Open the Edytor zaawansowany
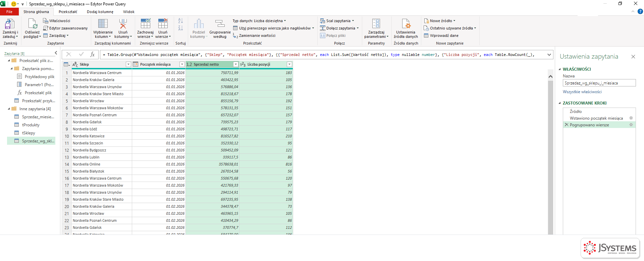Image resolution: width=644 pixels, height=261 pixels. click(x=65, y=28)
